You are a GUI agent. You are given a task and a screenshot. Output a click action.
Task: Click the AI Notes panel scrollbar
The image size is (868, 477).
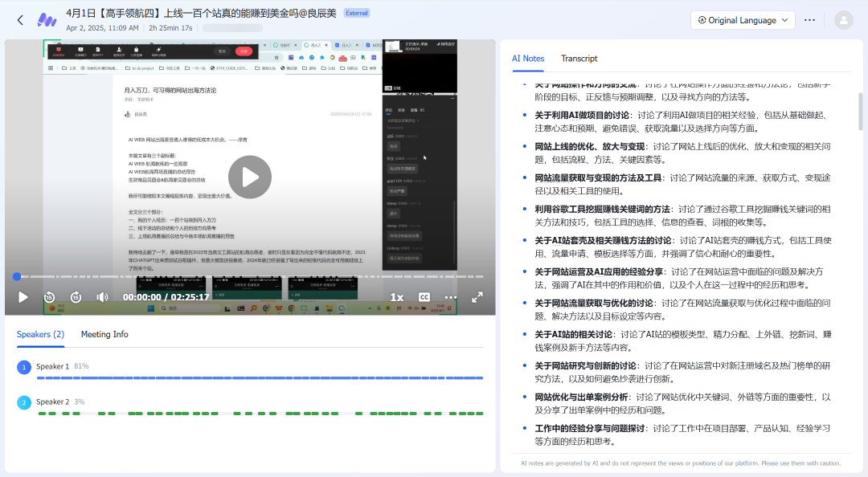[x=861, y=112]
